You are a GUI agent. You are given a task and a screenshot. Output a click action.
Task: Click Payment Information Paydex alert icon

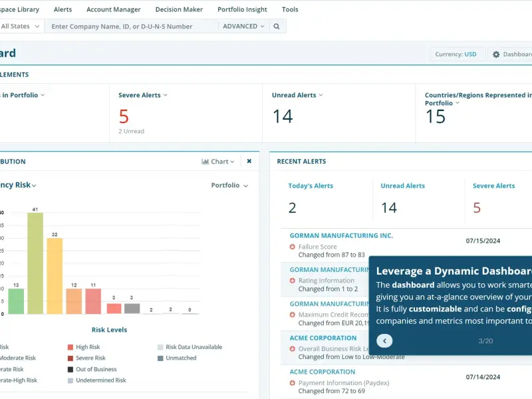(292, 383)
